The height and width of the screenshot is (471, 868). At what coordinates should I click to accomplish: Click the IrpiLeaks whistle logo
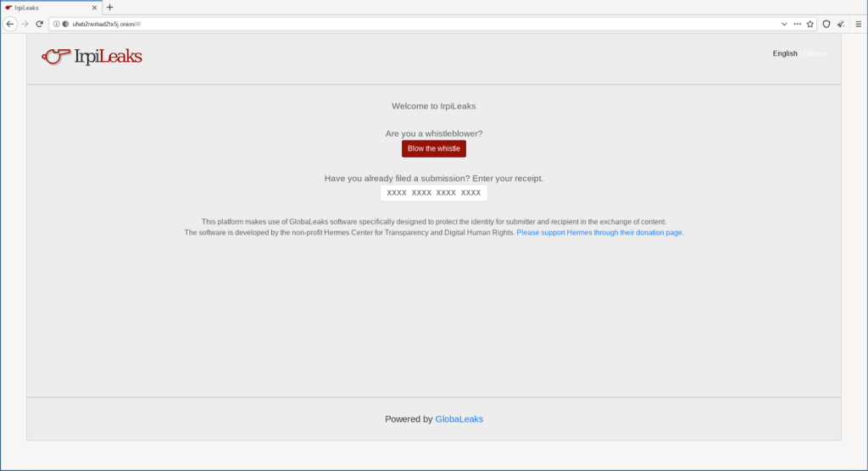[92, 56]
